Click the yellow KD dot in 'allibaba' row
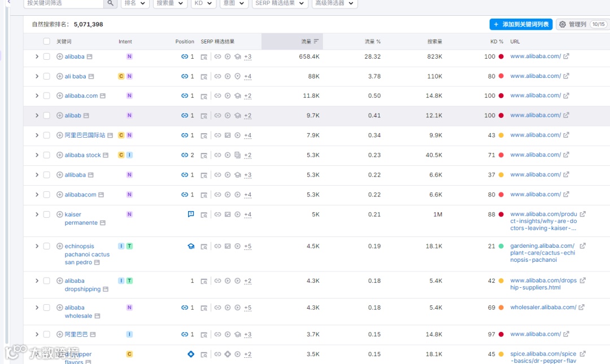Image resolution: width=610 pixels, height=364 pixels. (x=501, y=175)
